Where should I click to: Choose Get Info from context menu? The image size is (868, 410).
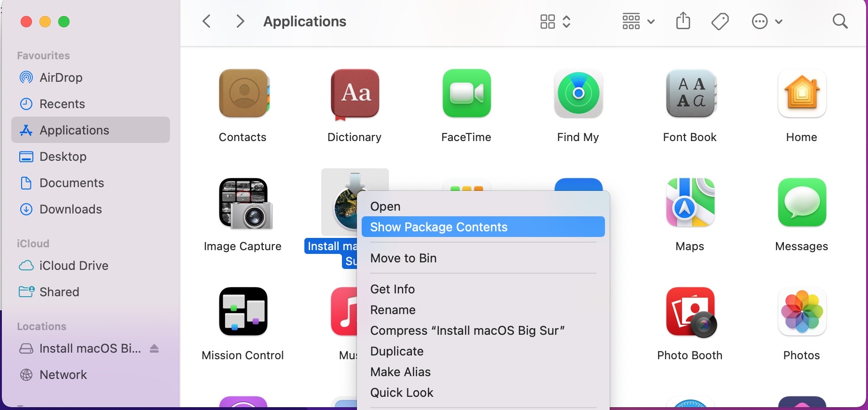coord(483,289)
